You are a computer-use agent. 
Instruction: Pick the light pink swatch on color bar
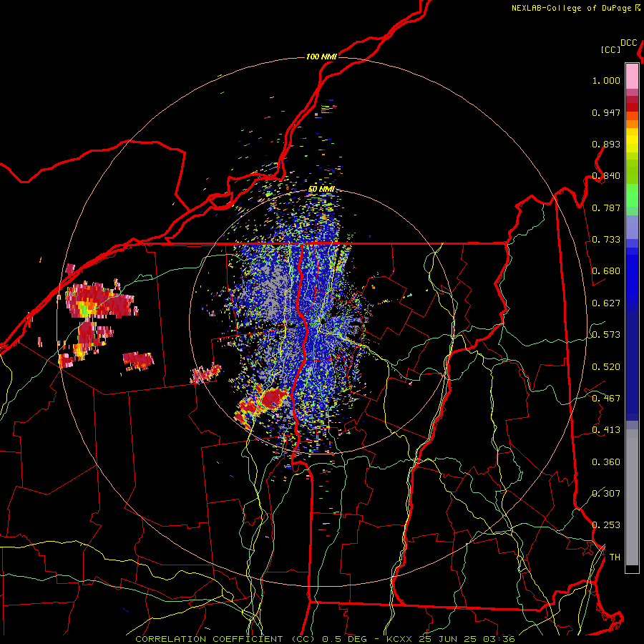[632, 76]
